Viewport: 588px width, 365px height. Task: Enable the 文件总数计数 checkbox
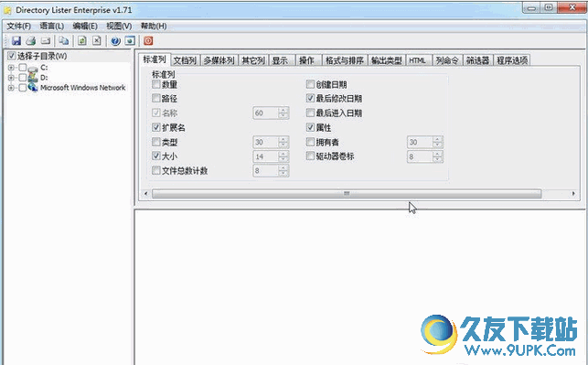[x=156, y=170]
